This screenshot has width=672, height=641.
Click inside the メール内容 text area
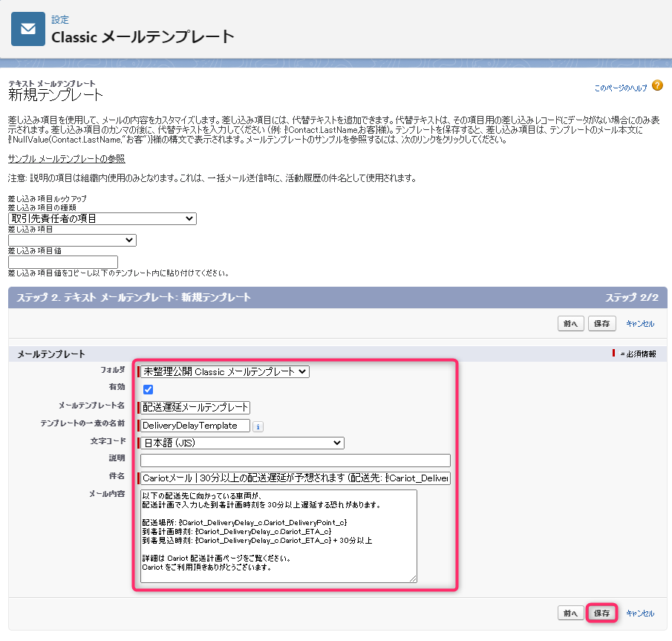[278, 536]
